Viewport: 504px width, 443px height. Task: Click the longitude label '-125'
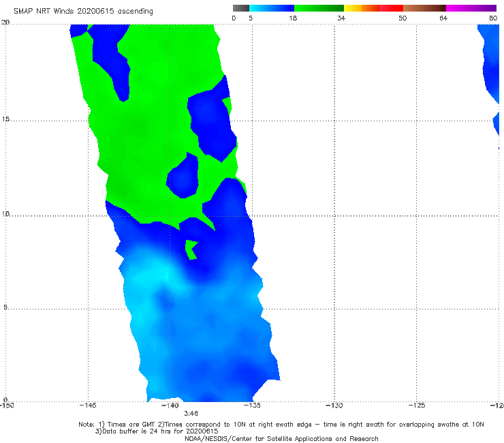click(x=417, y=406)
